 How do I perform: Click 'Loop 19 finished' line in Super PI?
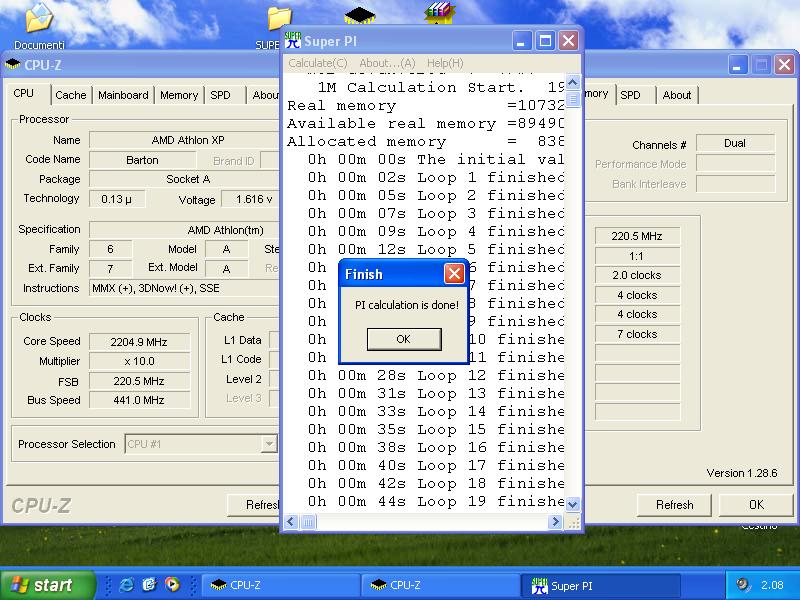tap(436, 502)
